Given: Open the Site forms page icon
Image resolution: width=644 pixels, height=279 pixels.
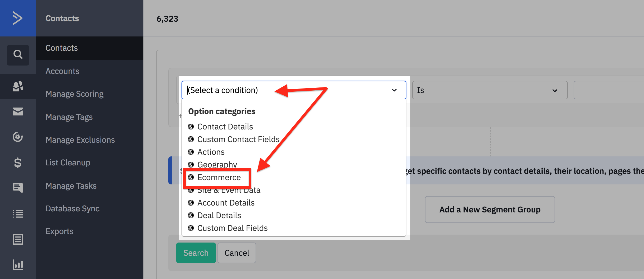Looking at the screenshot, I should [x=18, y=239].
